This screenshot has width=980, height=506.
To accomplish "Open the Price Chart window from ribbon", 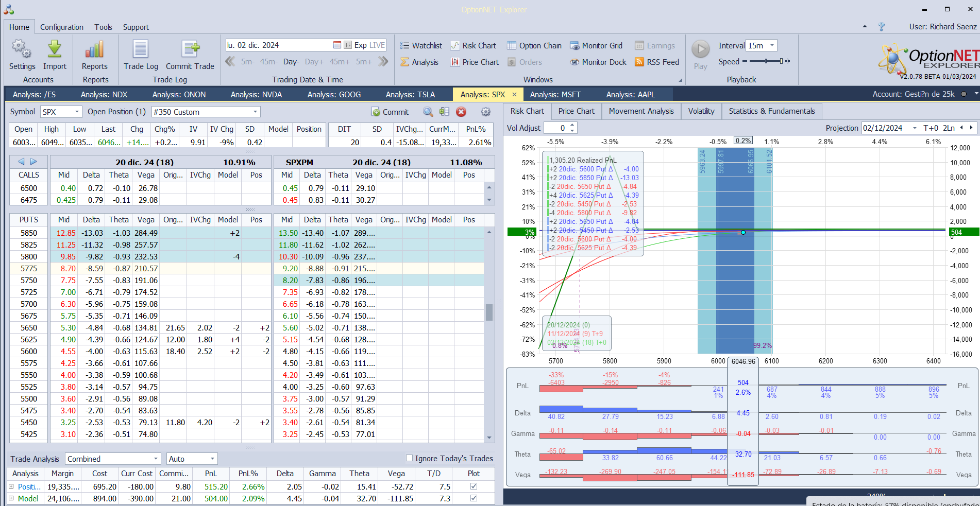I will pyautogui.click(x=475, y=62).
